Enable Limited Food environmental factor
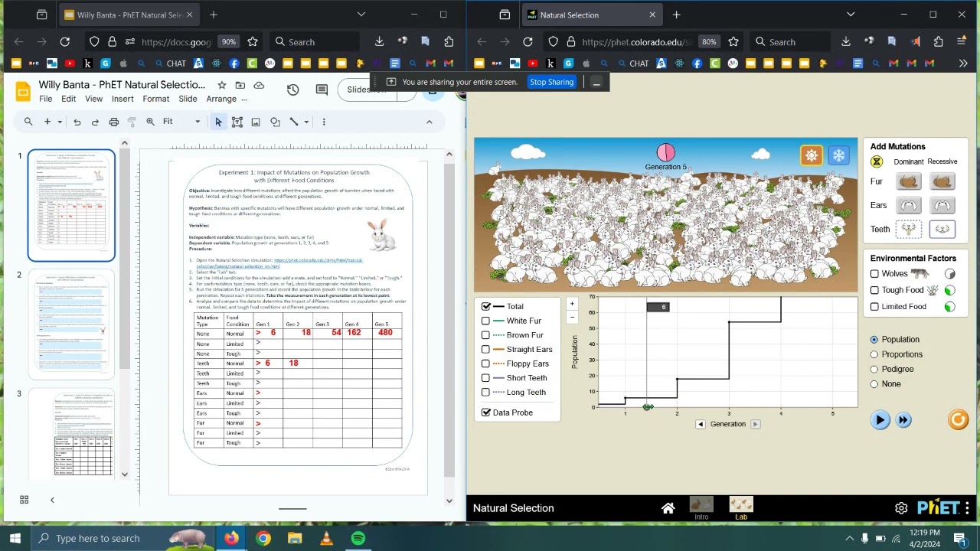This screenshot has width=980, height=551. 874,307
